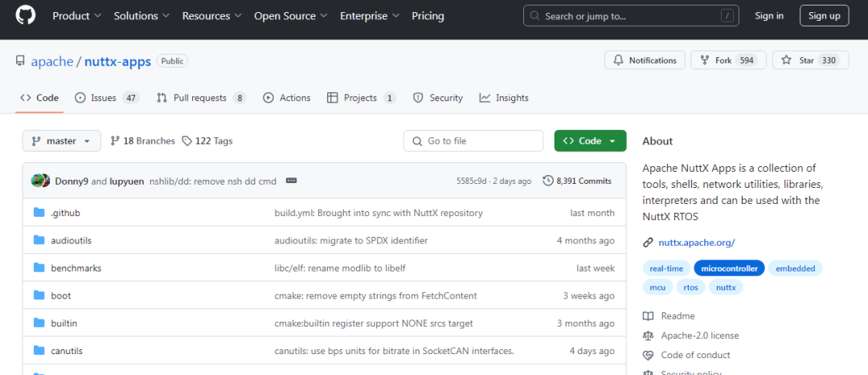Click the Go to file field
The width and height of the screenshot is (868, 375).
pyautogui.click(x=473, y=141)
